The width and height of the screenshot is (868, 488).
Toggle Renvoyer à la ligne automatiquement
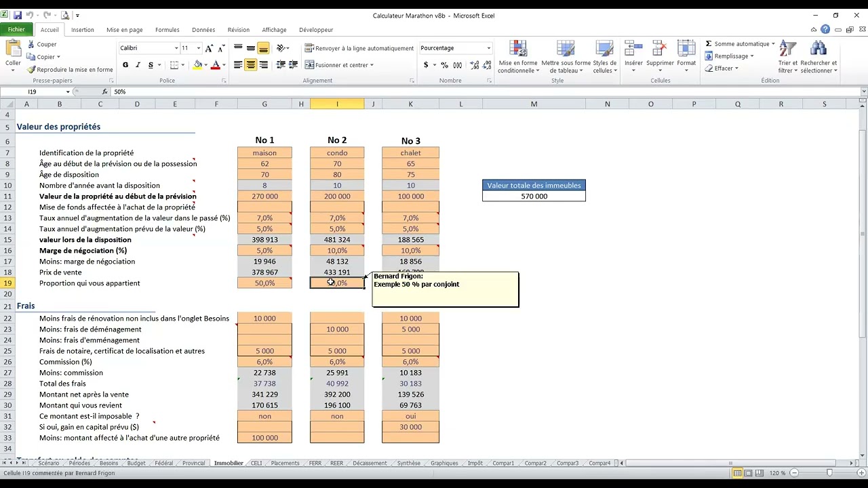[x=359, y=48]
